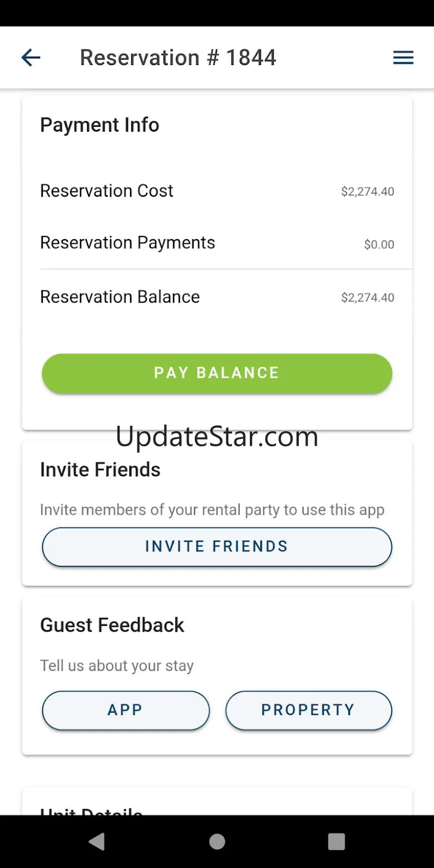Choose Property feedback button

[x=308, y=710]
